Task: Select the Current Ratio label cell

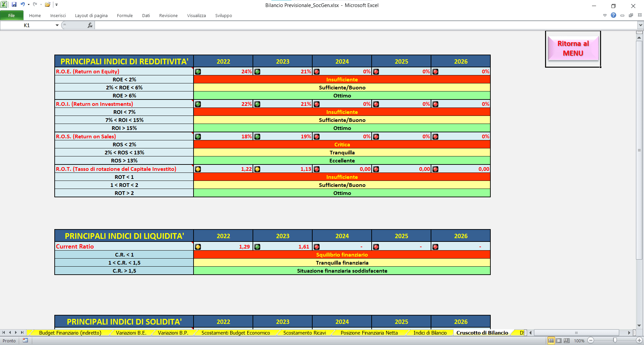Action: coord(124,246)
